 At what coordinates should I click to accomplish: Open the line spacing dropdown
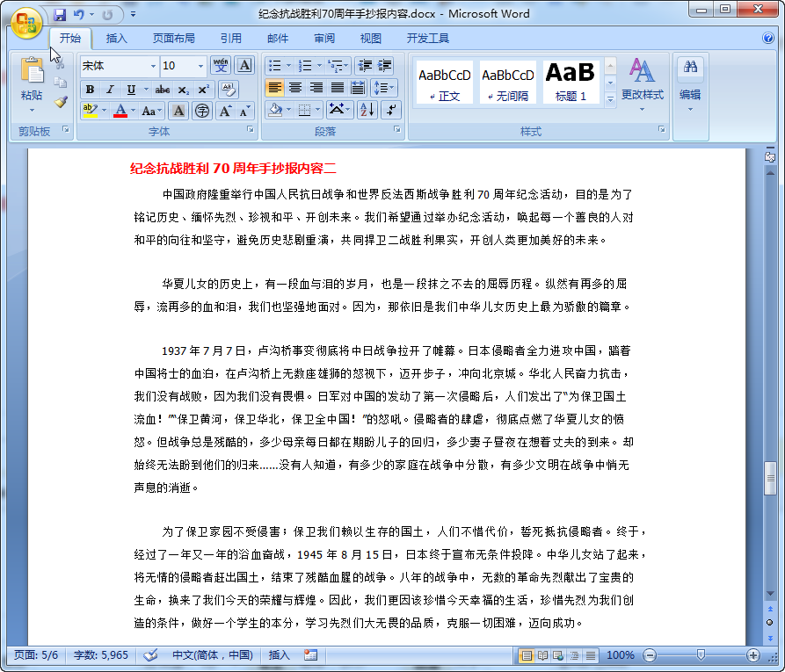384,87
